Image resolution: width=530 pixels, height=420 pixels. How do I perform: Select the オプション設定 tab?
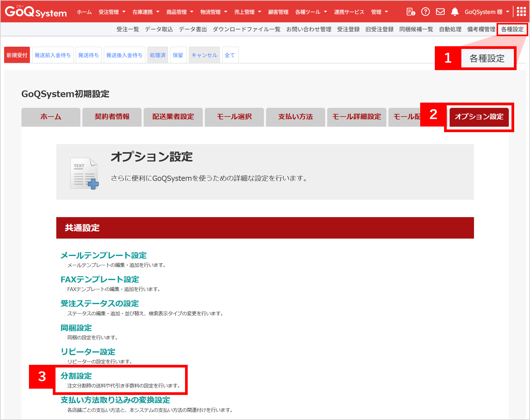click(x=479, y=117)
